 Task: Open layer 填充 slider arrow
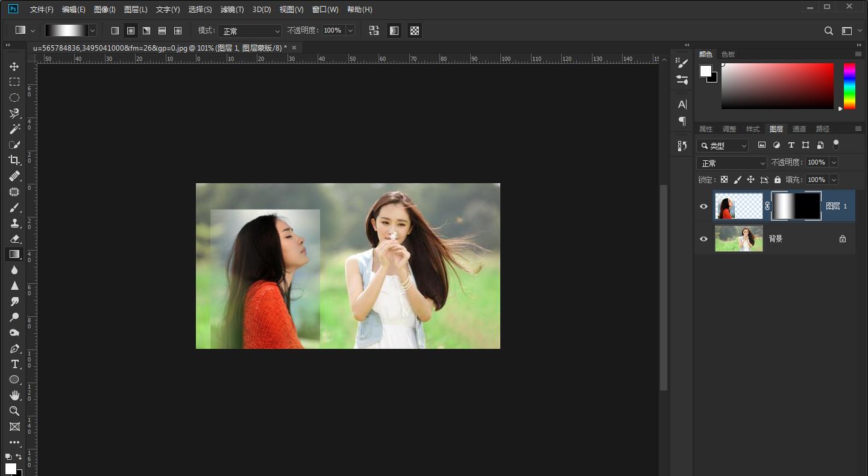(x=834, y=180)
